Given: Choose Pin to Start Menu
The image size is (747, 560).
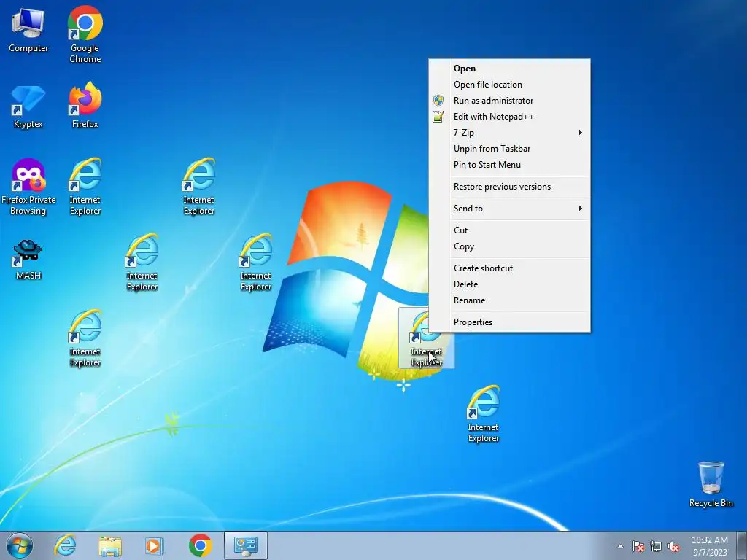Looking at the screenshot, I should click(x=509, y=165).
